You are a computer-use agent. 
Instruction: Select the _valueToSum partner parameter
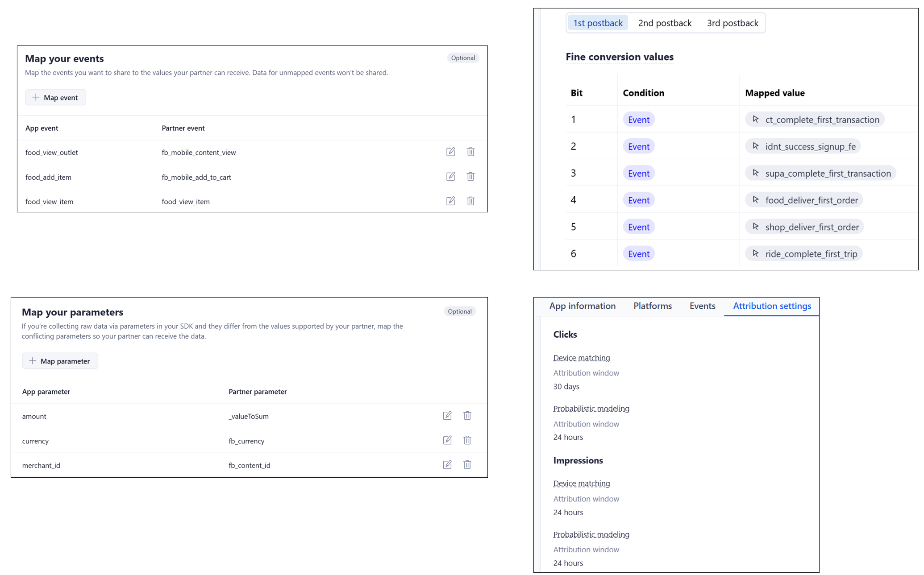coord(249,416)
